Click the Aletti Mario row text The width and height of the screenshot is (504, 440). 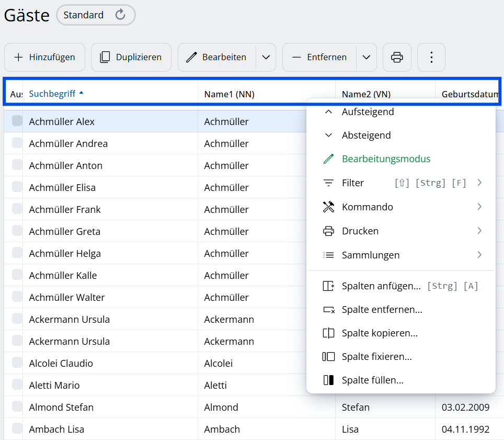coord(54,385)
